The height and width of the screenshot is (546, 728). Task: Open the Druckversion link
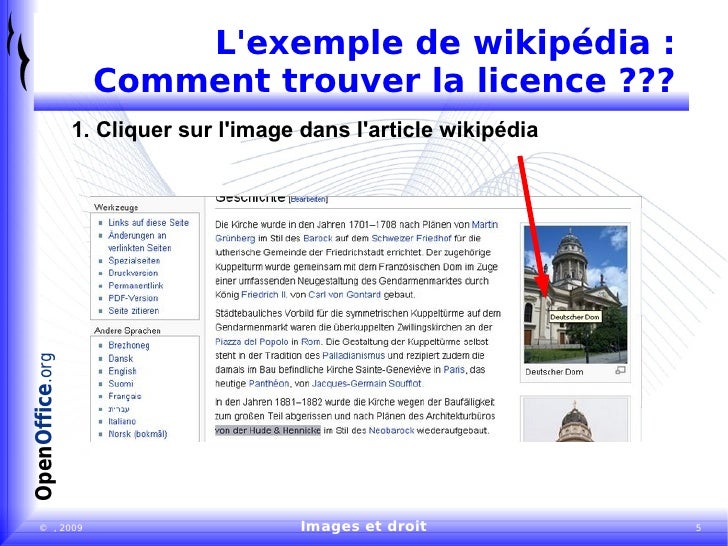pos(133,273)
